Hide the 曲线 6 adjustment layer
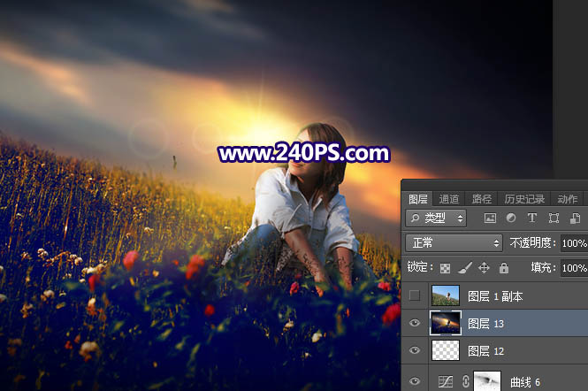This screenshot has height=391, width=588. (x=415, y=381)
